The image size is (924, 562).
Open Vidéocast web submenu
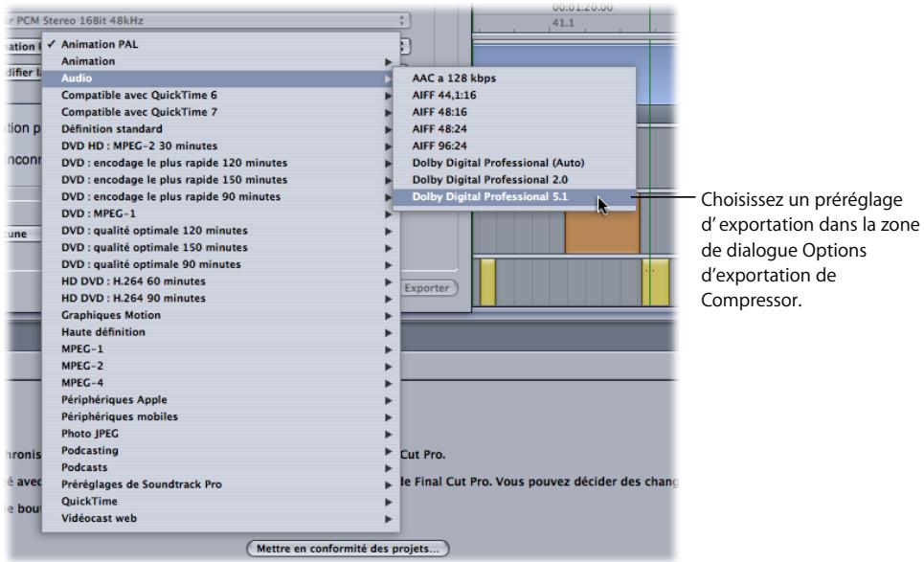click(x=221, y=518)
